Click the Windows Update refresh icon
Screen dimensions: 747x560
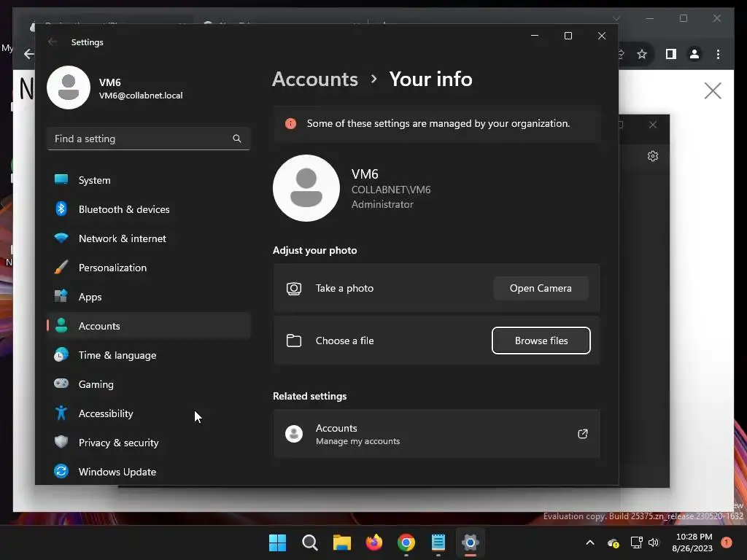pos(61,471)
